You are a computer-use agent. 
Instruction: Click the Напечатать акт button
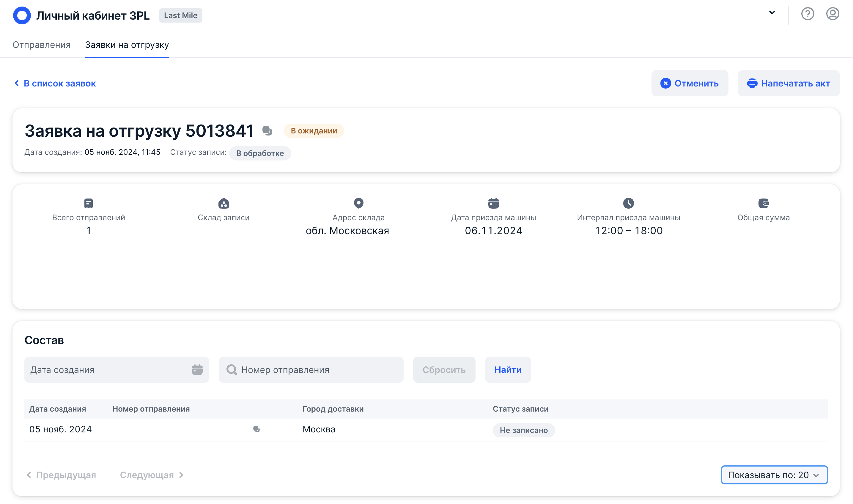click(x=789, y=83)
